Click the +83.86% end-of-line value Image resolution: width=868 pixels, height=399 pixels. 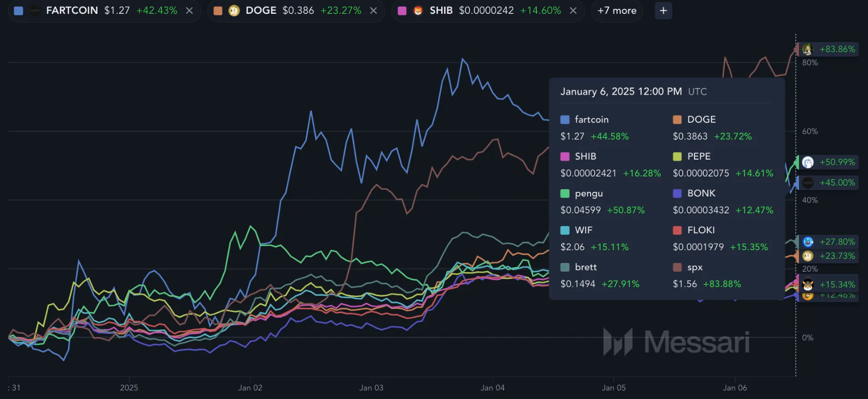(x=837, y=49)
